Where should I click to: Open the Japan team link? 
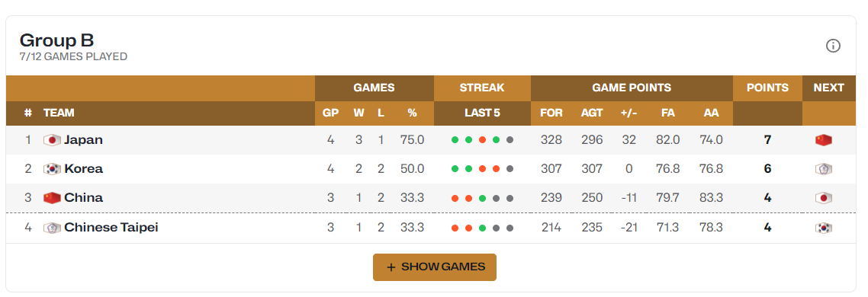pos(84,140)
